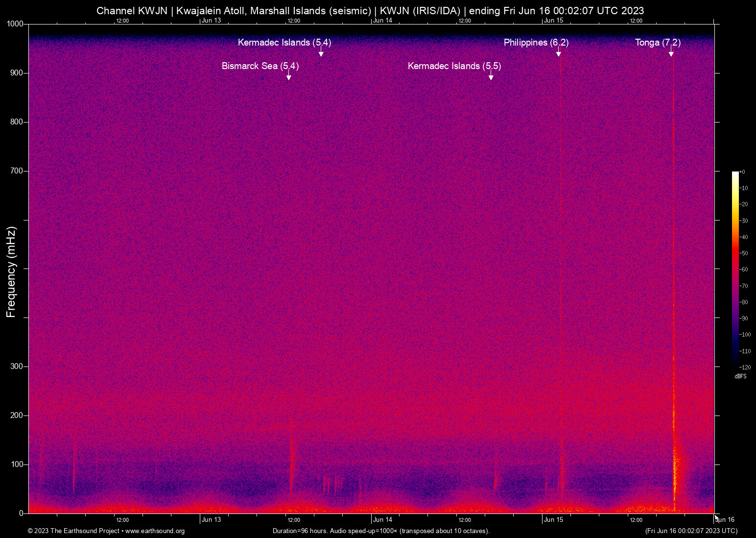Click the 1000 mHz frequency tick label
The width and height of the screenshot is (756, 538).
(x=15, y=24)
